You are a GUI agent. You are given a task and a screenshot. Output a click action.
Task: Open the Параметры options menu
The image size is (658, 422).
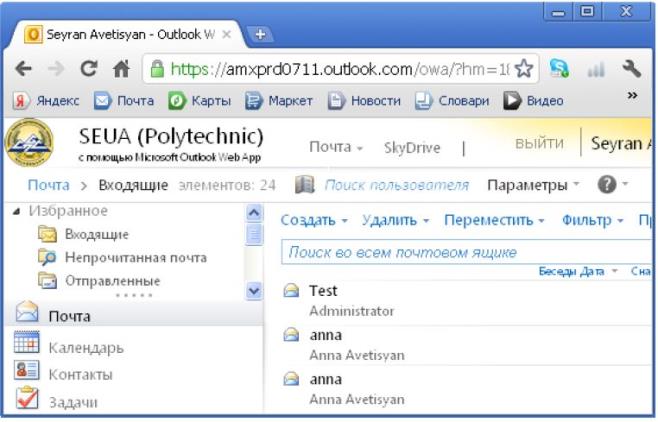coord(533,185)
